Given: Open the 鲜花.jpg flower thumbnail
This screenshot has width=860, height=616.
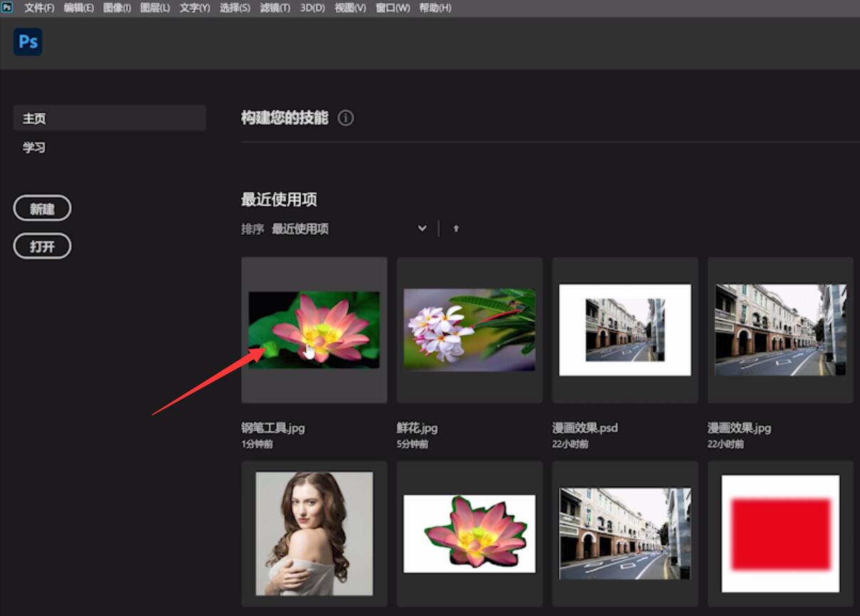Looking at the screenshot, I should point(469,330).
